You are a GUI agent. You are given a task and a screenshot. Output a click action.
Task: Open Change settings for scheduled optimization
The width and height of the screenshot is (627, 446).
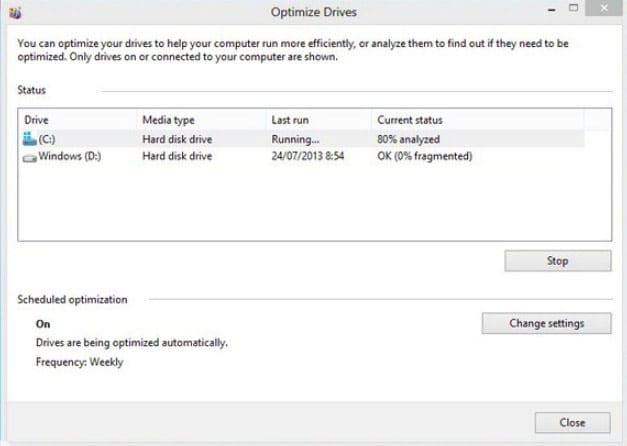tap(547, 323)
